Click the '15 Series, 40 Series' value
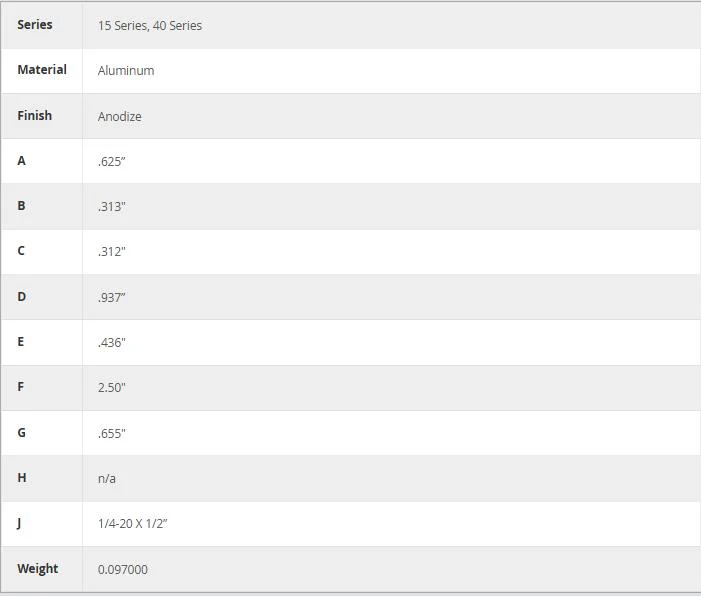 pyautogui.click(x=150, y=26)
